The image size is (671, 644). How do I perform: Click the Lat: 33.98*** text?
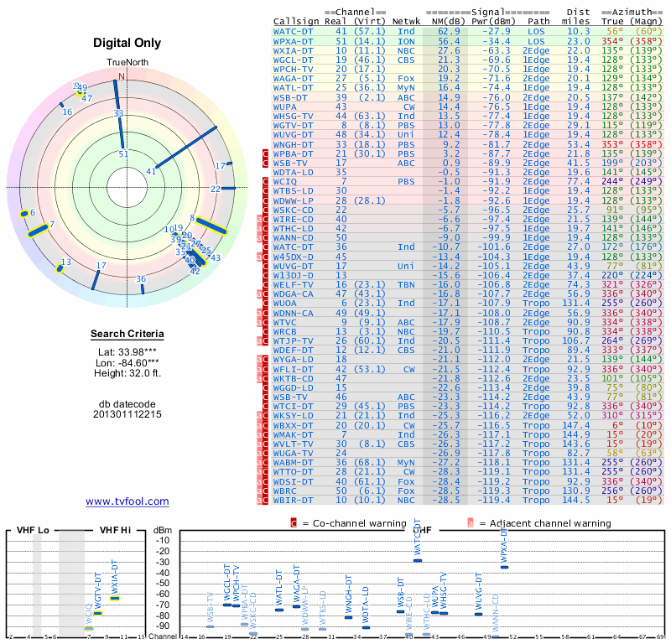(x=127, y=352)
